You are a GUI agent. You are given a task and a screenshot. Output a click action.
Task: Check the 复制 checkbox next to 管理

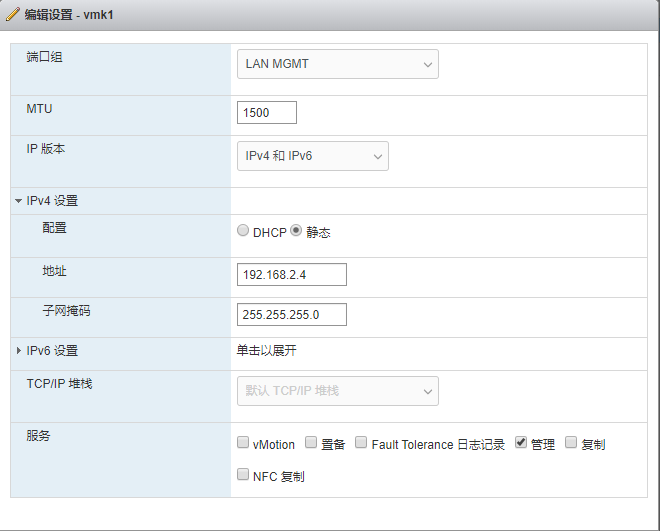(x=571, y=443)
